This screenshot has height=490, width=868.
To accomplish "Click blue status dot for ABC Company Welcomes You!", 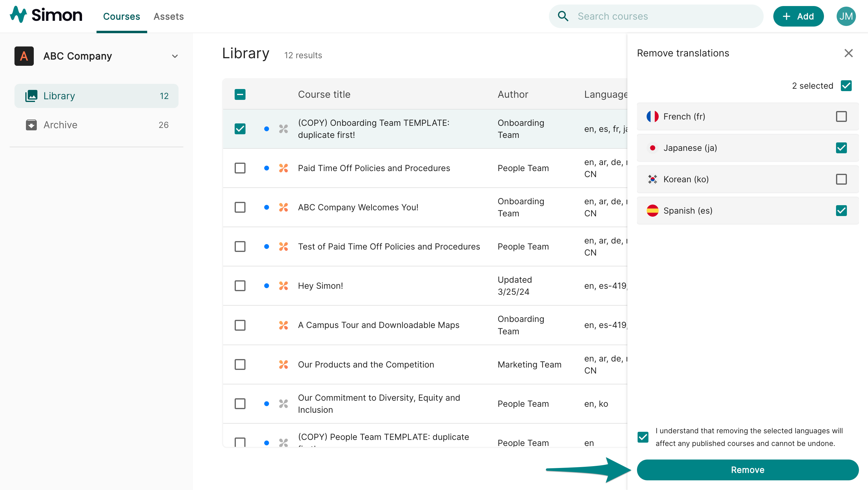I will click(x=267, y=207).
